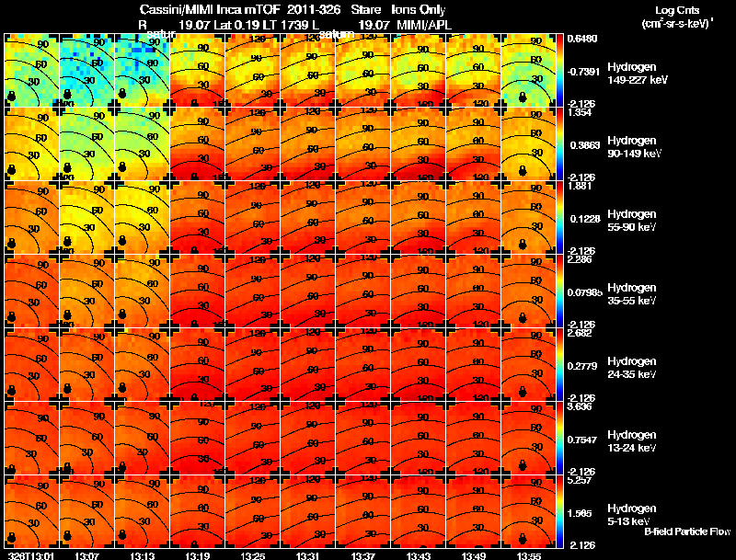
Task: Click the '0.3863' color scale value
Action: coord(583,145)
